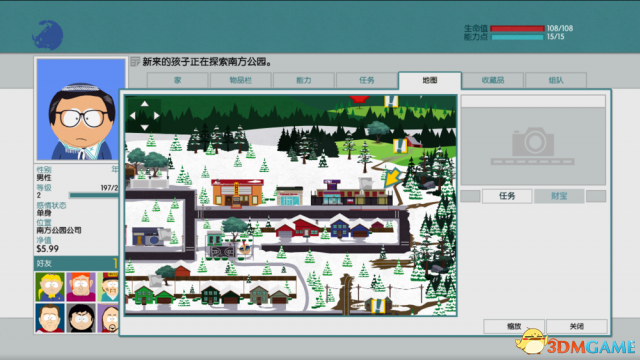The height and width of the screenshot is (360, 640).
Task: Click the map pan up arrow
Action: coord(144,104)
